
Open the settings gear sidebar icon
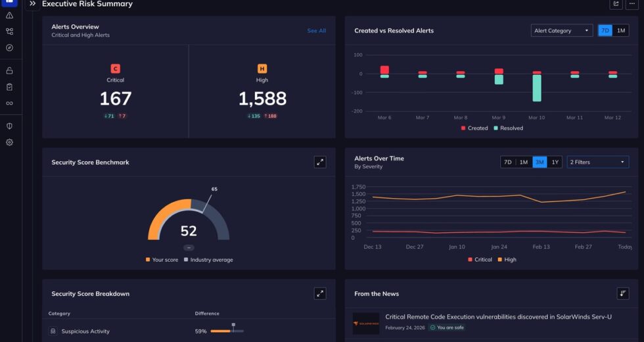point(9,142)
